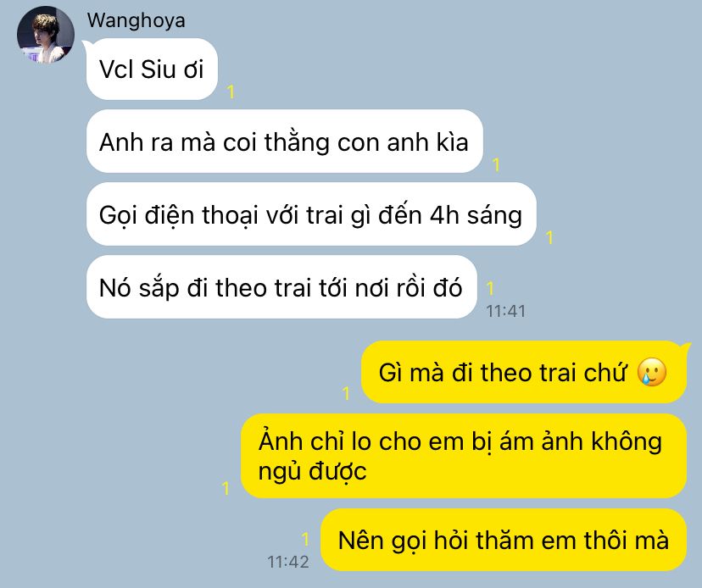Click unread count above the 11:41 timestamp
This screenshot has width=702, height=588.
click(x=490, y=289)
